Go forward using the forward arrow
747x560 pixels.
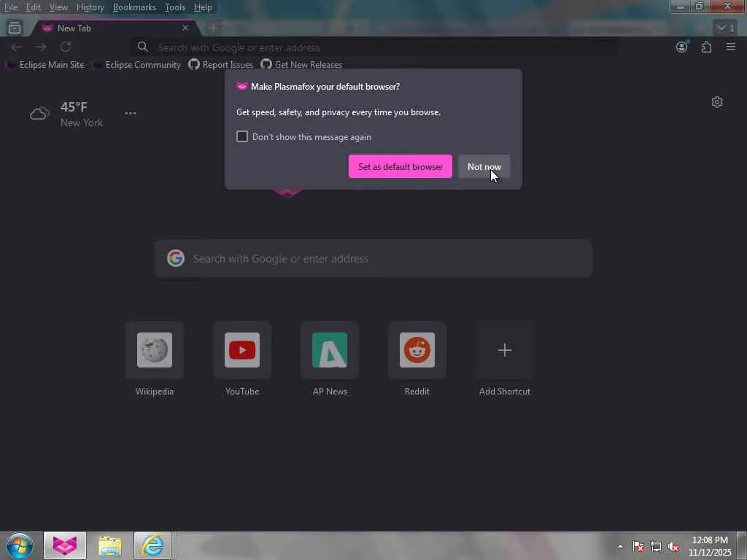(x=41, y=47)
